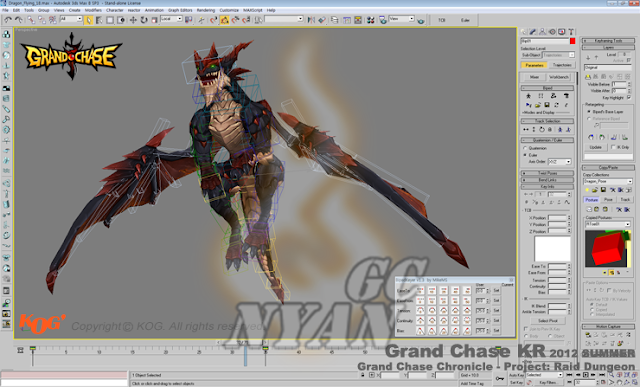Expand the Bend Links rollout
This screenshot has width=640, height=387.
pyautogui.click(x=547, y=180)
